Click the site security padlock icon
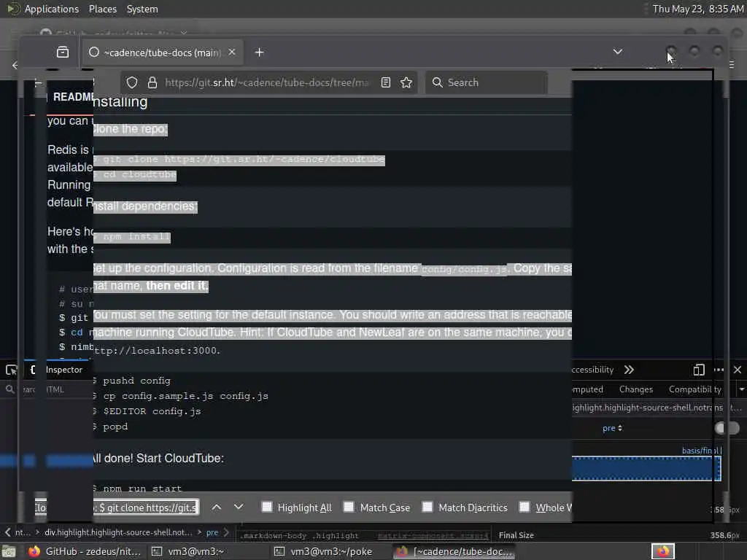Screen dimensions: 747x560 click(x=152, y=82)
